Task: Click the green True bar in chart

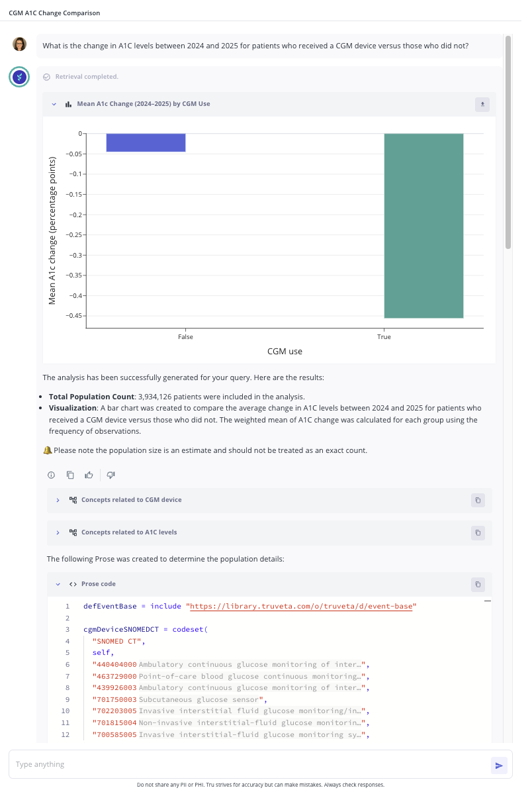Action: click(x=423, y=225)
